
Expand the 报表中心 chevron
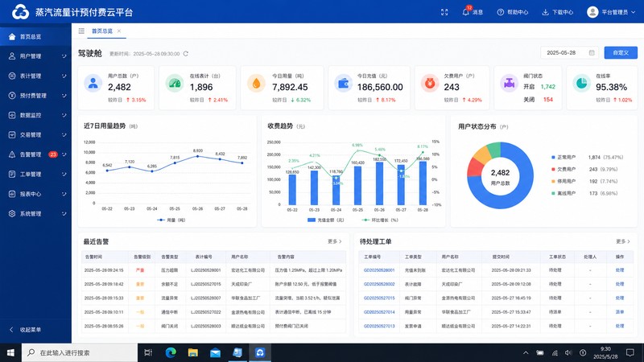point(64,194)
